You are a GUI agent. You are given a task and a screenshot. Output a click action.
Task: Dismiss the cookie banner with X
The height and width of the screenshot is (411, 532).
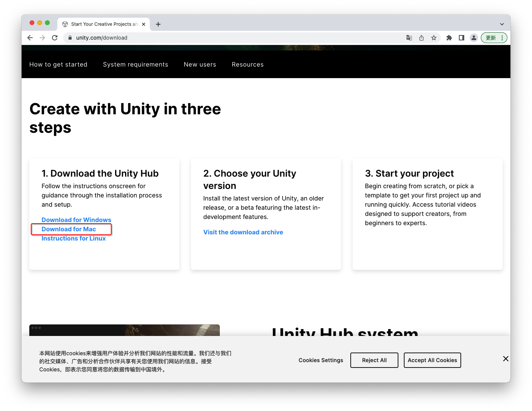point(506,359)
